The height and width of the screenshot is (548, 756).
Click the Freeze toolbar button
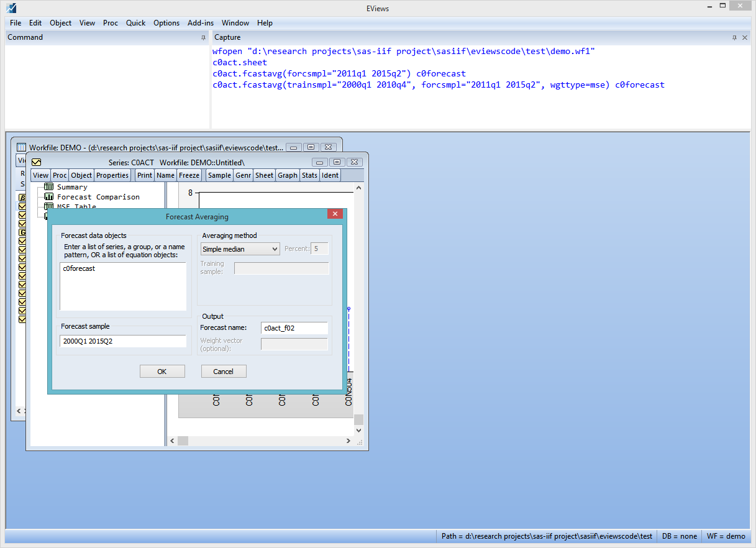pyautogui.click(x=189, y=175)
